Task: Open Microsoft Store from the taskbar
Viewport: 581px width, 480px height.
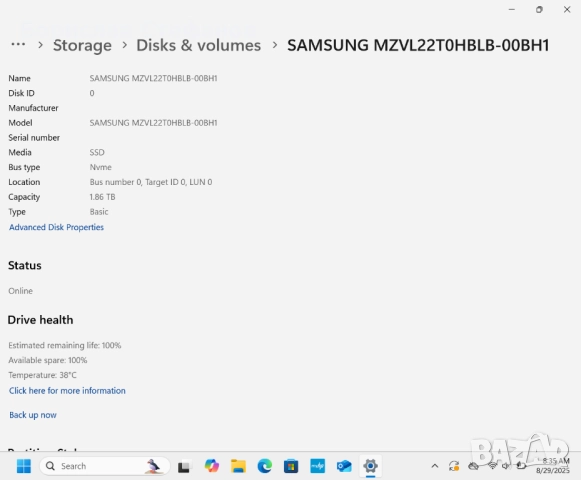Action: coord(291,466)
